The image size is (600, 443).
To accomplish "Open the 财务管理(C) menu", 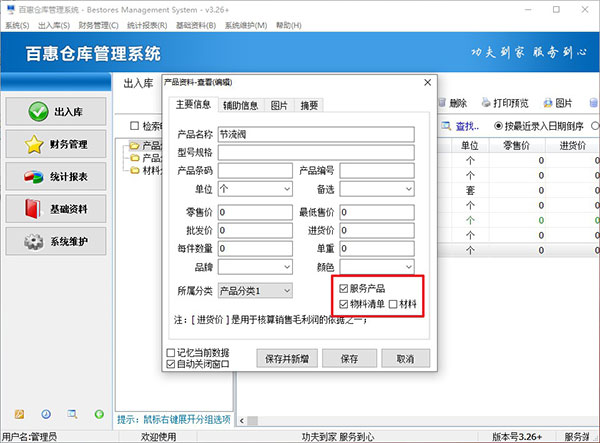I will pos(98,25).
